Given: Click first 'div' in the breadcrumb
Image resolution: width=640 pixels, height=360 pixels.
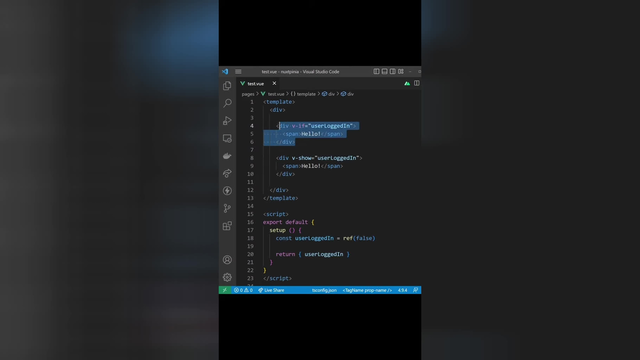Looking at the screenshot, I should (331, 94).
